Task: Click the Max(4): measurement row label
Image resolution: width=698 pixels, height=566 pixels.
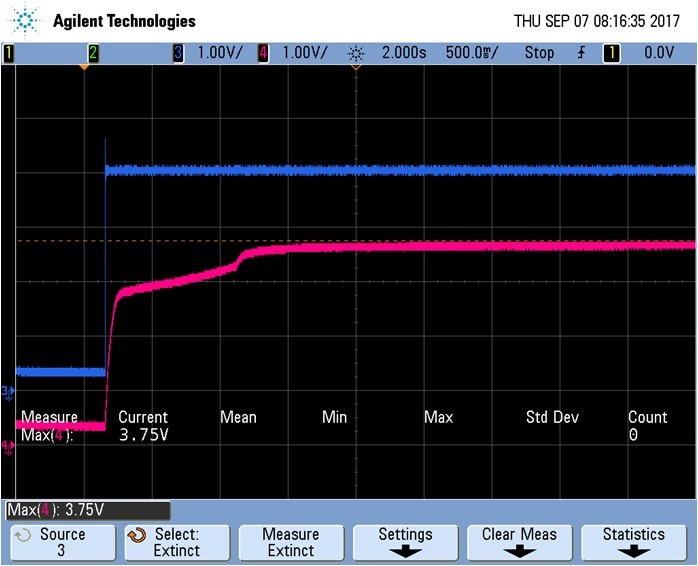Action: (x=47, y=435)
